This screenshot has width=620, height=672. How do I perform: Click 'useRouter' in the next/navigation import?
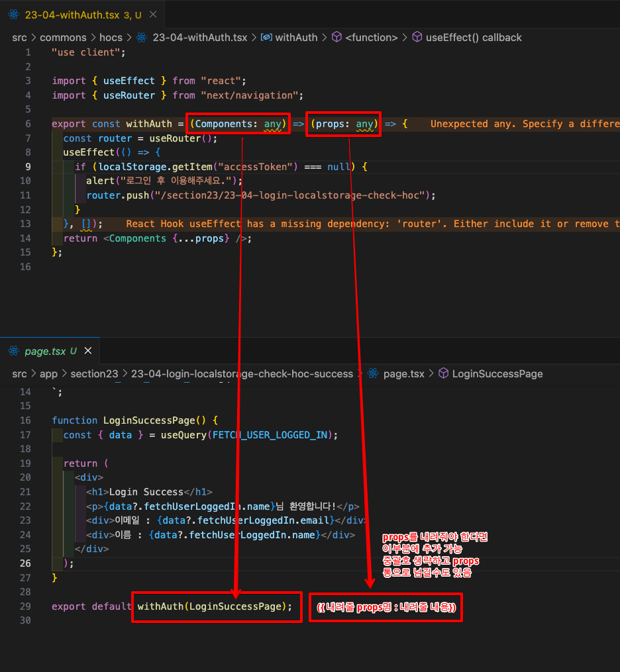129,95
